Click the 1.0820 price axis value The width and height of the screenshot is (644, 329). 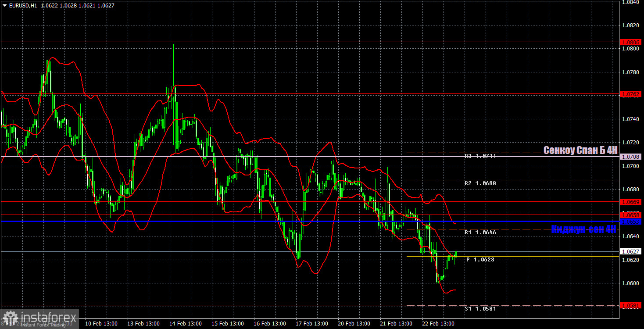click(630, 25)
